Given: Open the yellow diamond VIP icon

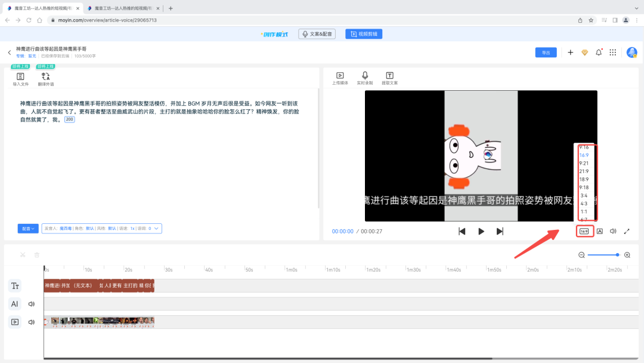Looking at the screenshot, I should click(x=584, y=53).
